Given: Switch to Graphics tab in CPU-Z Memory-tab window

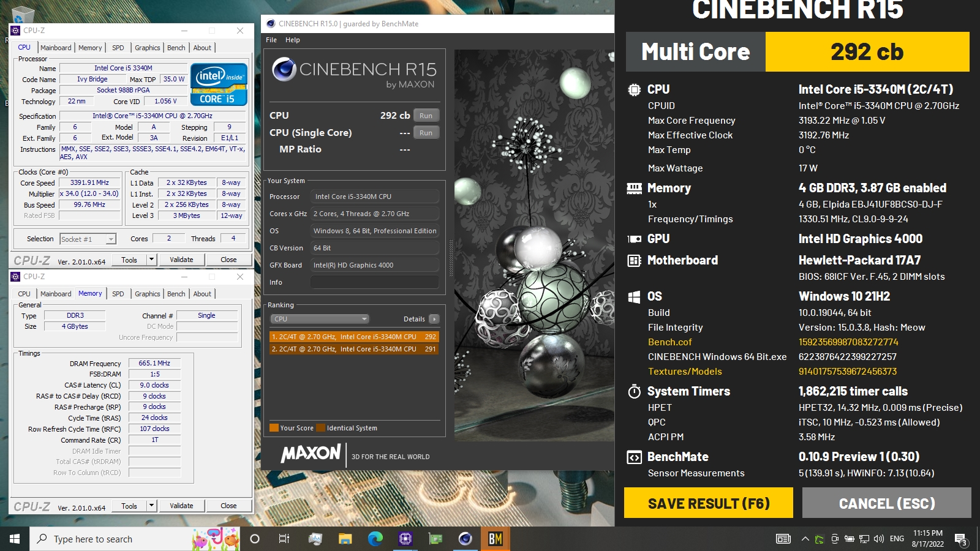Looking at the screenshot, I should click(x=148, y=294).
